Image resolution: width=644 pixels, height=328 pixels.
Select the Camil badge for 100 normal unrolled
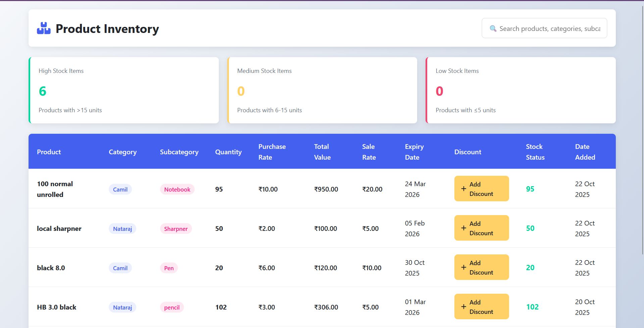tap(120, 189)
